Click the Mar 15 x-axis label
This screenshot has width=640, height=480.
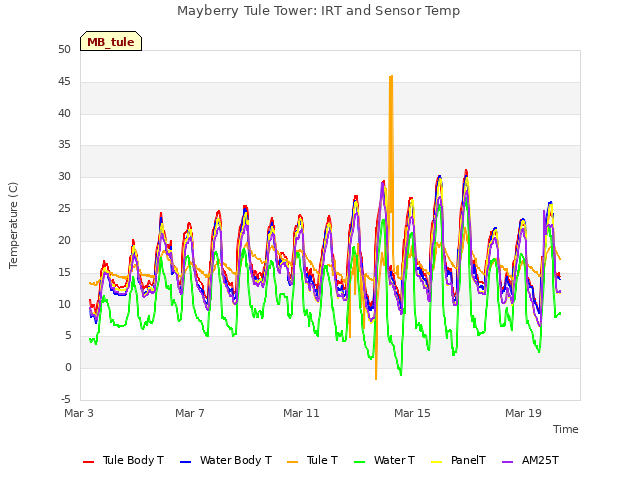point(412,413)
